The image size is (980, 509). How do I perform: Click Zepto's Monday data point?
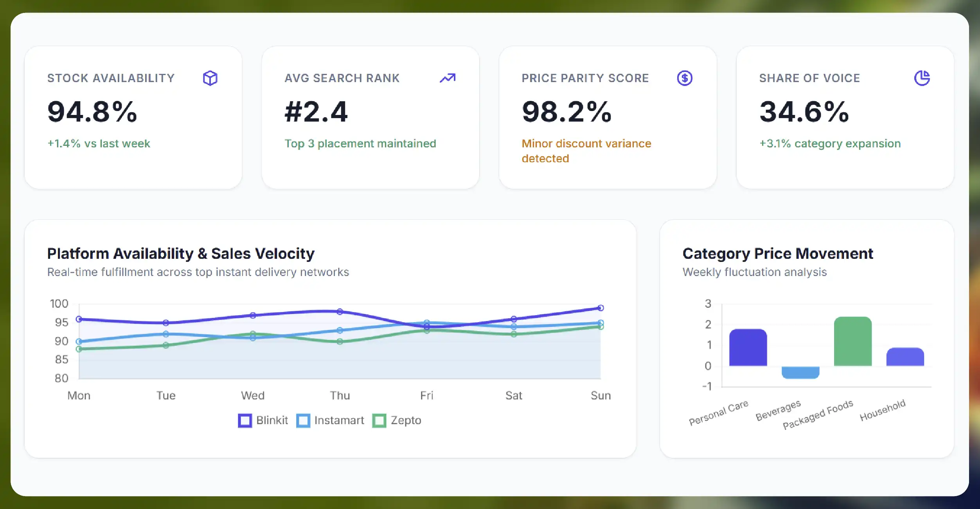(79, 349)
